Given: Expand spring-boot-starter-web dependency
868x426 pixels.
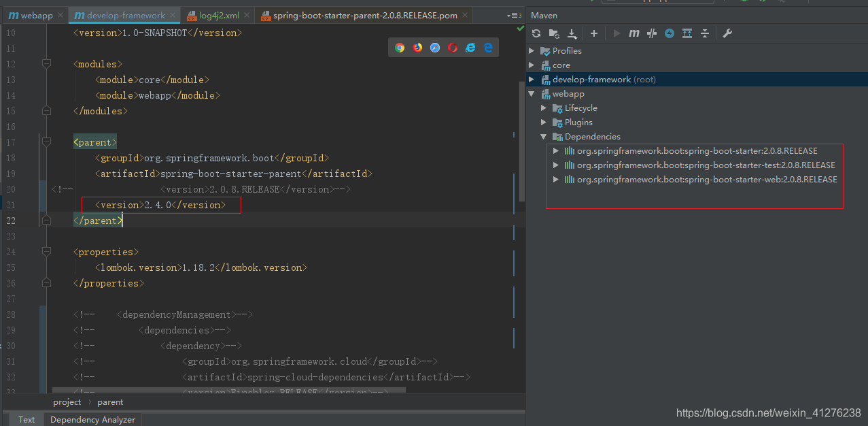Looking at the screenshot, I should 556,180.
